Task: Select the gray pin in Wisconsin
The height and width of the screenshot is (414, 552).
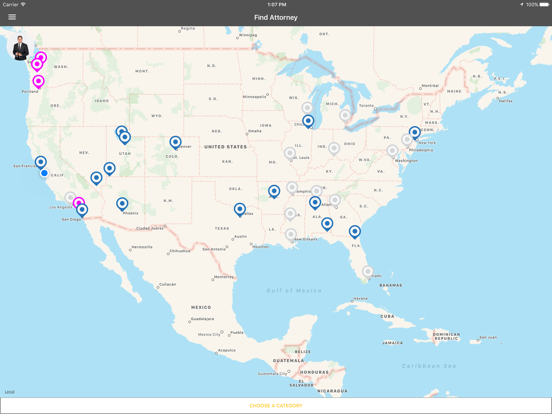Action: pos(307,108)
